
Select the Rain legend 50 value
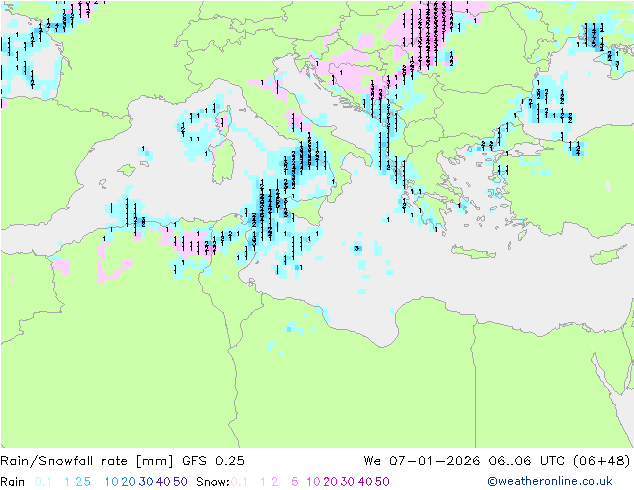pyautogui.click(x=180, y=482)
